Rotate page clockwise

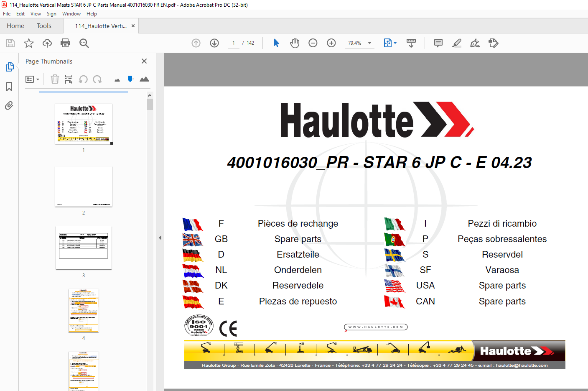97,79
